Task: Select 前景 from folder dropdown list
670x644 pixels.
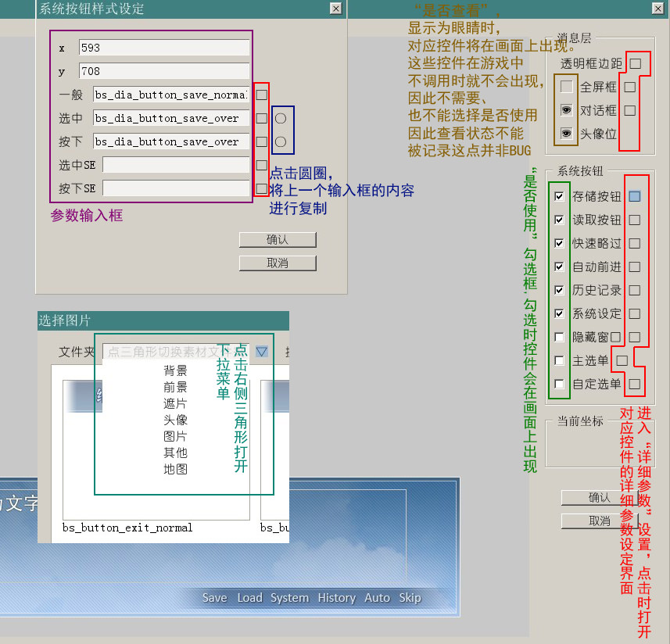Action: [175, 387]
